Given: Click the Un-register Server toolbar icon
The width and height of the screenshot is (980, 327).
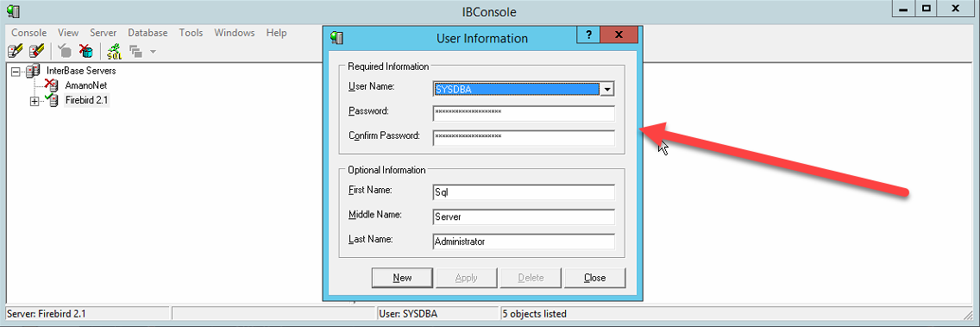Looking at the screenshot, I should [36, 51].
